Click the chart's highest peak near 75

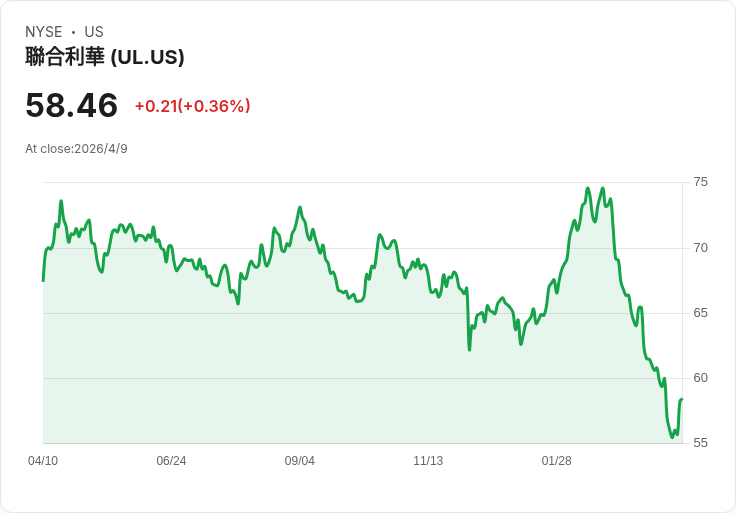pos(588,188)
